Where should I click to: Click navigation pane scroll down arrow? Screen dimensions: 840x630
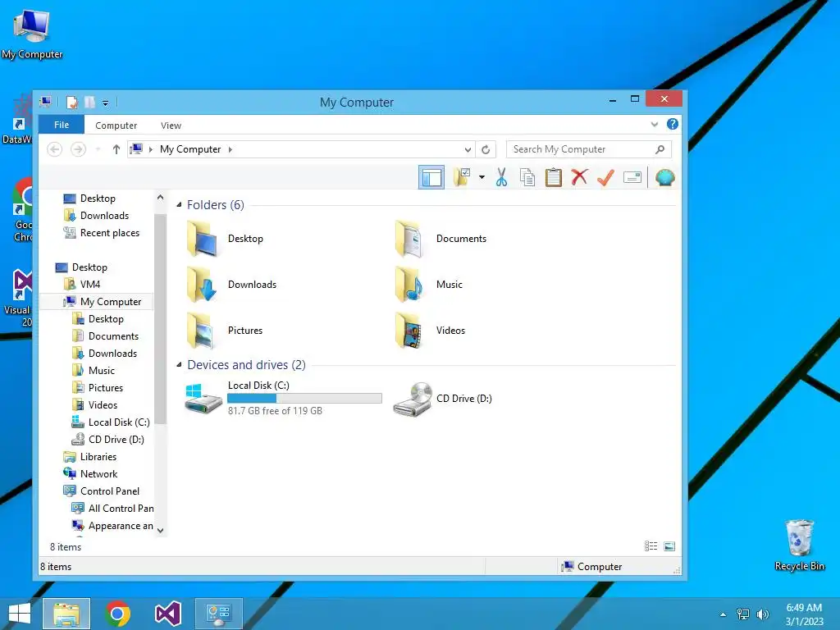[160, 531]
